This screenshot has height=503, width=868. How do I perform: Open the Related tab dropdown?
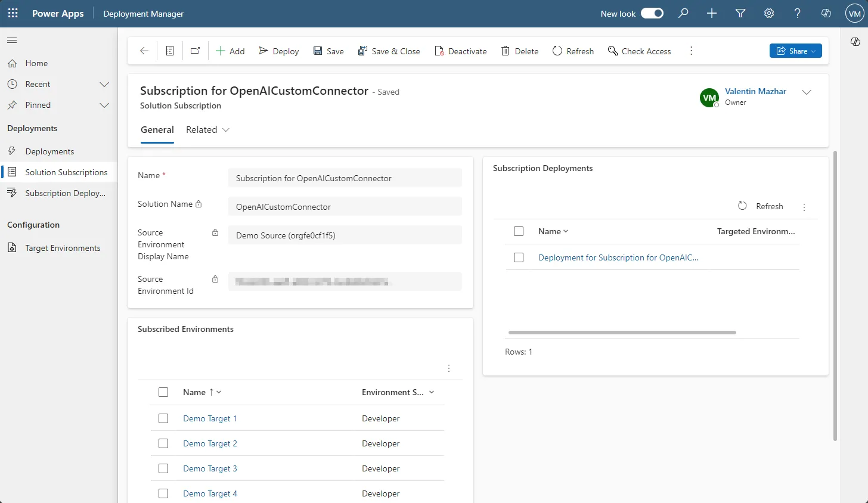click(207, 130)
